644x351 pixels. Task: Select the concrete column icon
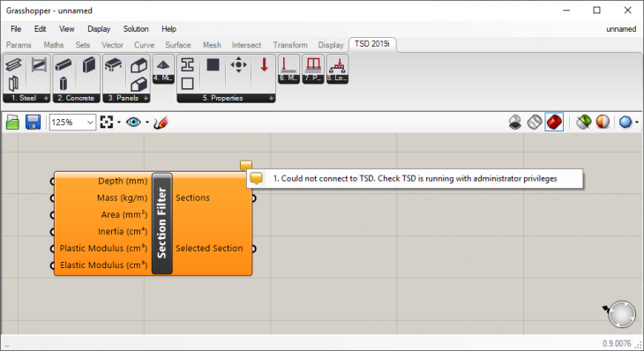[x=63, y=84]
